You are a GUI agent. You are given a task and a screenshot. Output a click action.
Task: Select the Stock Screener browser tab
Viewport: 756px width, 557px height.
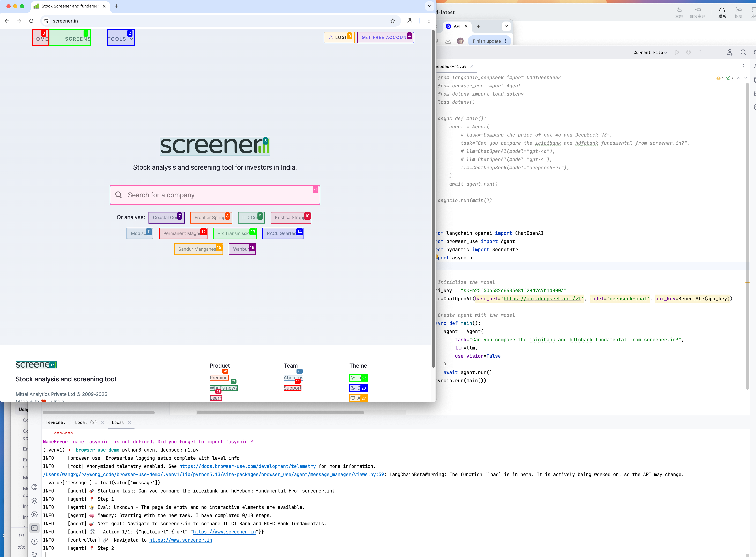pyautogui.click(x=69, y=6)
